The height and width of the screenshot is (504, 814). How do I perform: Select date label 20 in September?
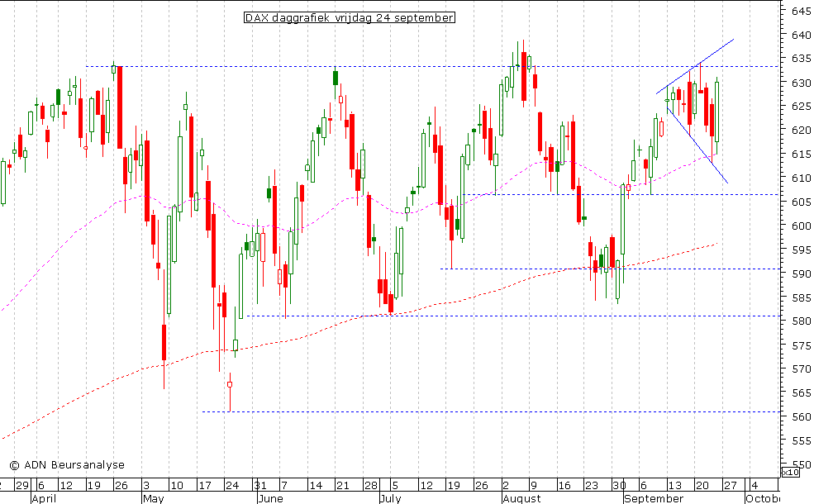[x=702, y=485]
